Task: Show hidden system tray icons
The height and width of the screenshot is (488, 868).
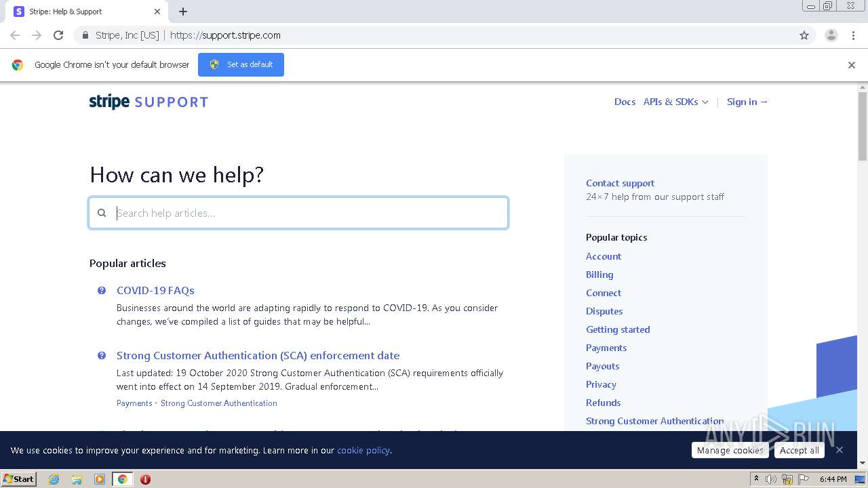Action: point(756,479)
